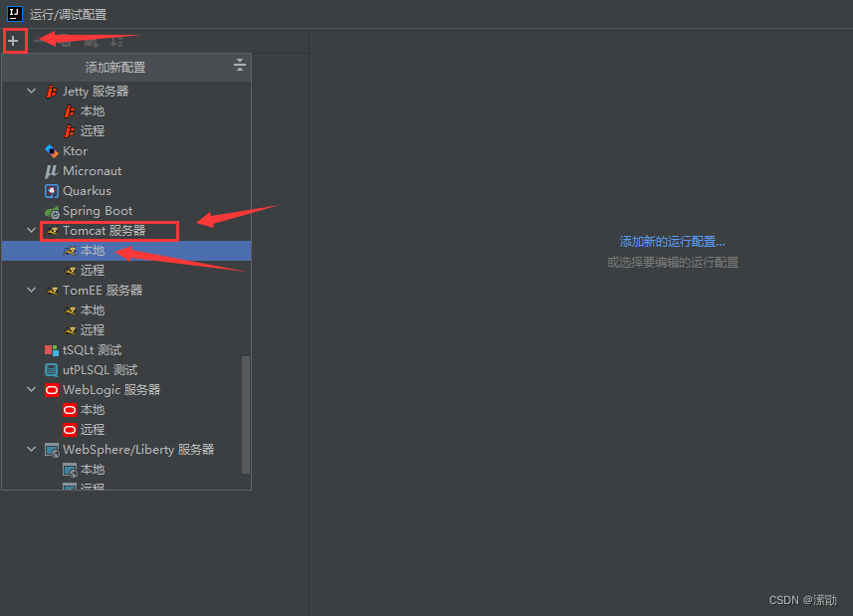853x616 pixels.
Task: Choose utPLSQL 测试 configuration type
Action: point(126,370)
